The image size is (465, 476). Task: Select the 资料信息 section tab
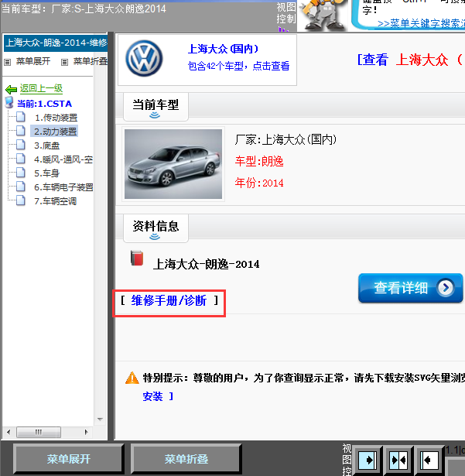(156, 228)
